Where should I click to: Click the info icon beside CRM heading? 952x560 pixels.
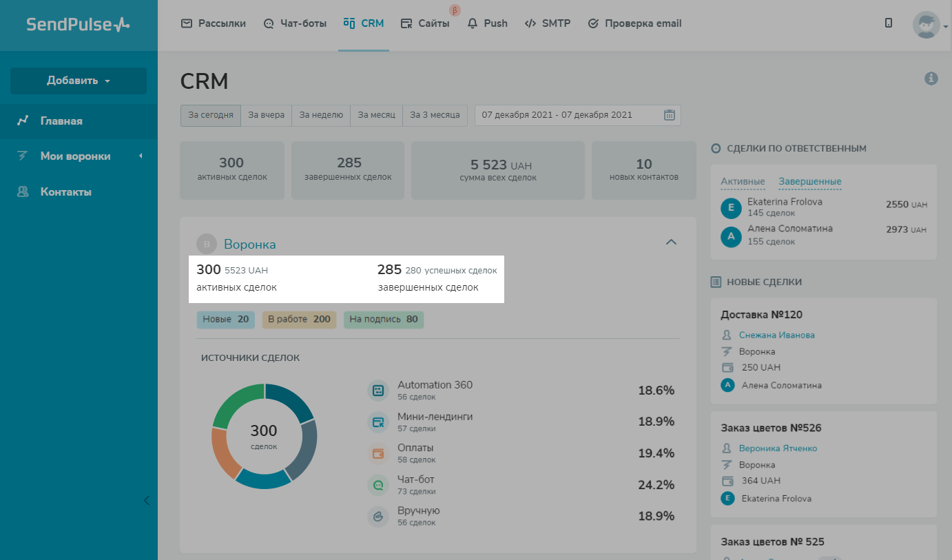[931, 79]
